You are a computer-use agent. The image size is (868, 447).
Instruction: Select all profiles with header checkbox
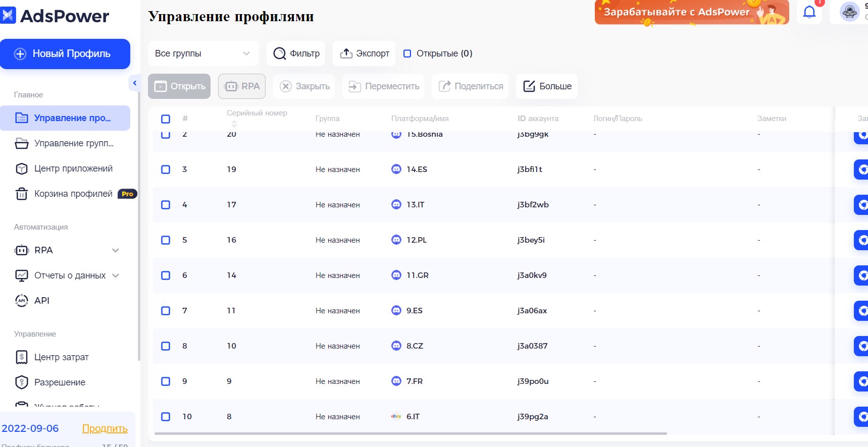(166, 119)
